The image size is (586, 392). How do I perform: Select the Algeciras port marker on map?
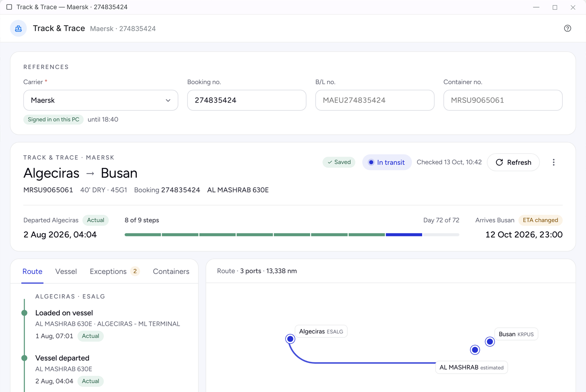(290, 339)
